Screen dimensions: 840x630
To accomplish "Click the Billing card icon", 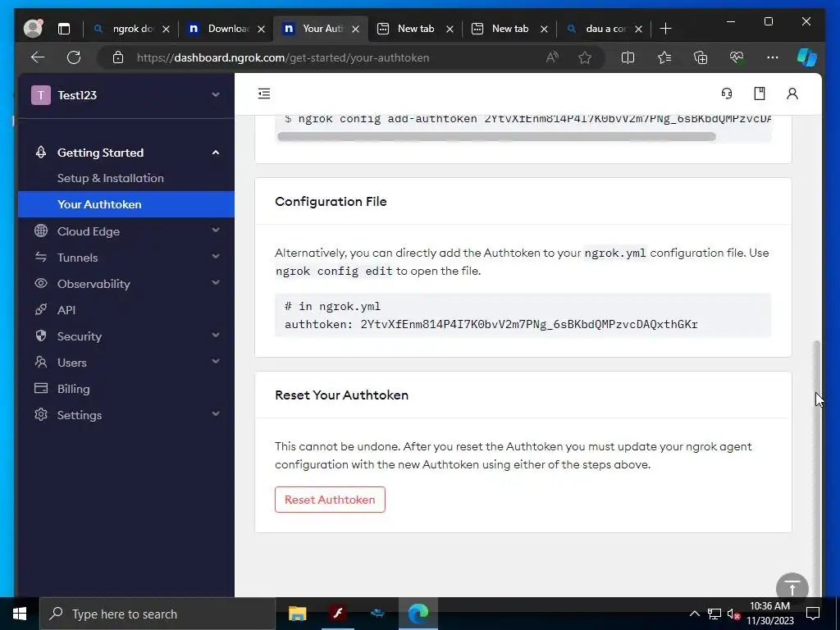I will 41,388.
